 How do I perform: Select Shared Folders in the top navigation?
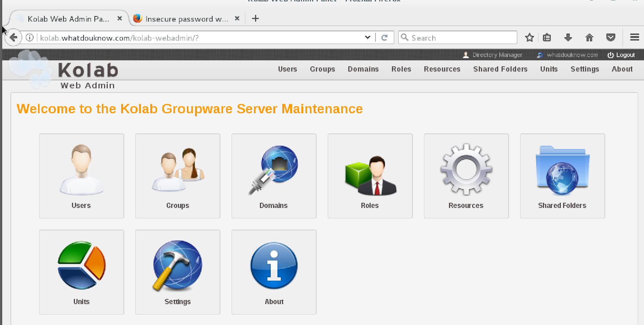click(x=500, y=69)
